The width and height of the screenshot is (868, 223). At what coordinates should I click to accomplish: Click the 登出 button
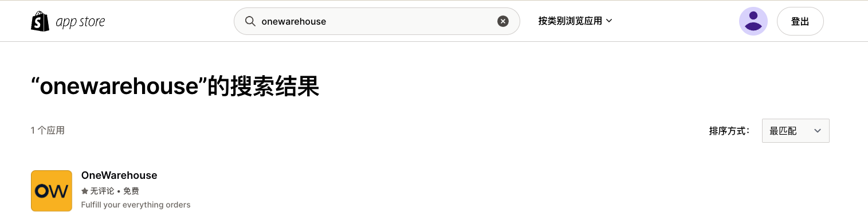[x=800, y=22]
